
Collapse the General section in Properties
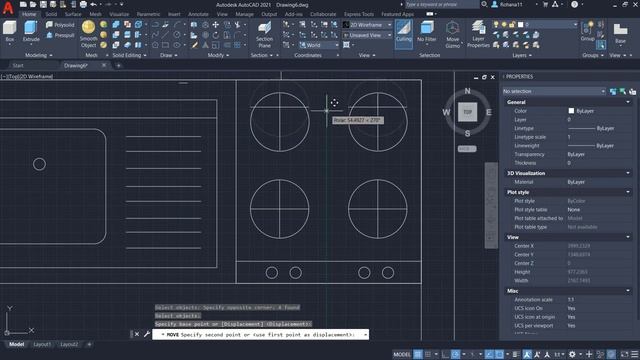click(628, 102)
